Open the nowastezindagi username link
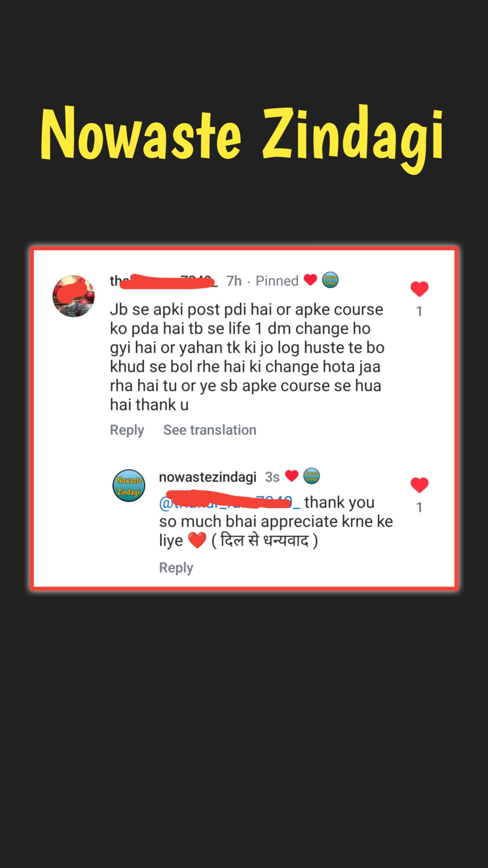 [208, 477]
